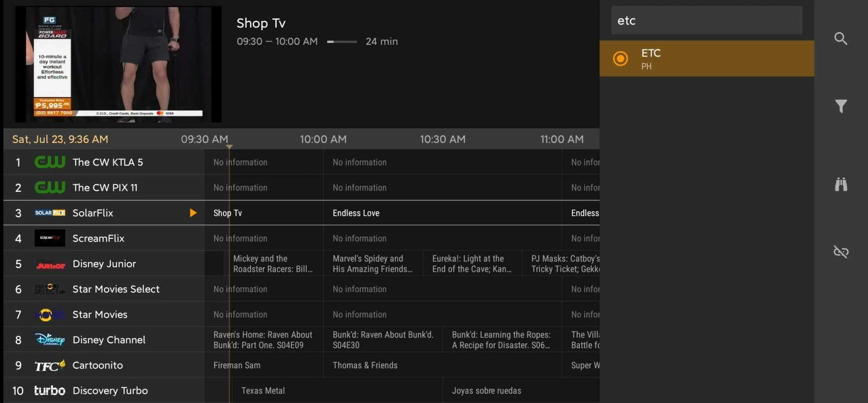
Task: Open Thomas & Friends program
Action: [443, 365]
